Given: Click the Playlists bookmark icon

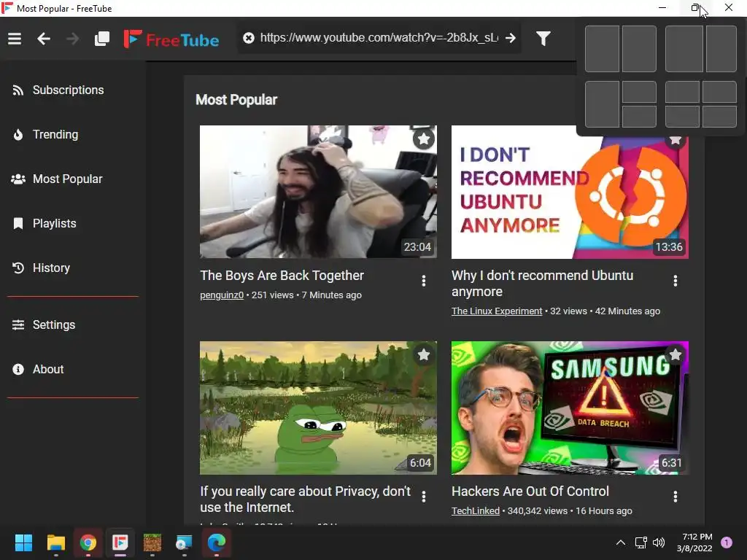Looking at the screenshot, I should pos(18,223).
